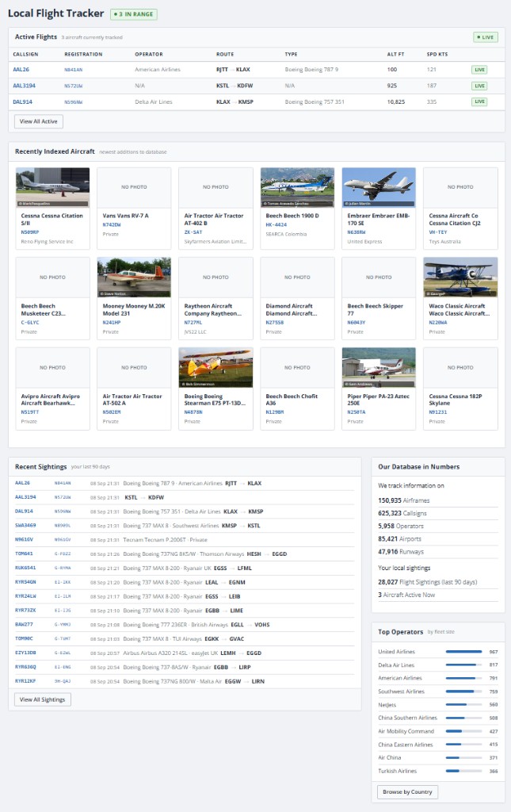Click the ALT FT column header

click(395, 55)
